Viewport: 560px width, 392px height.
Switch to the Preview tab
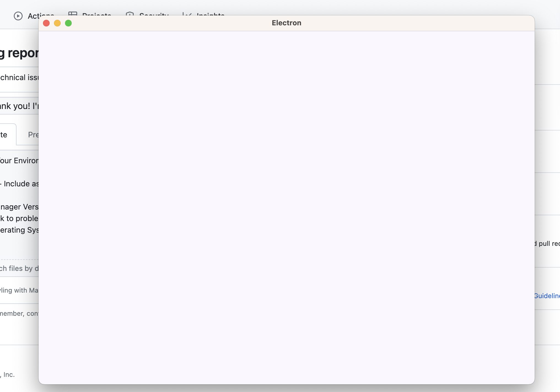click(x=34, y=135)
